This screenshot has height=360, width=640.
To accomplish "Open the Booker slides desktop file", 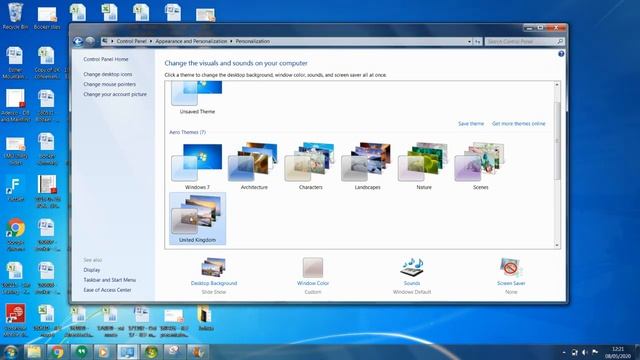I will [x=47, y=18].
